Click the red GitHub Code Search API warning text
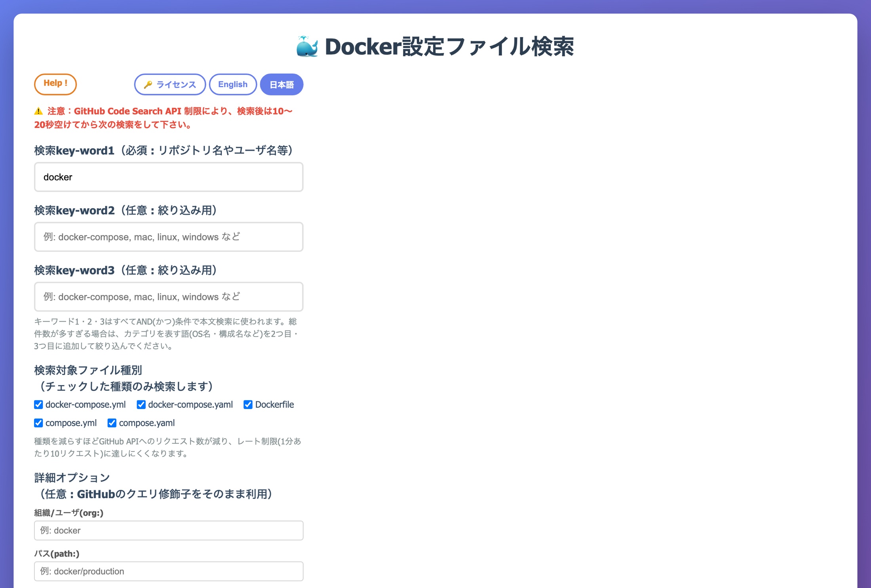Viewport: 871px width, 588px height. tap(164, 118)
